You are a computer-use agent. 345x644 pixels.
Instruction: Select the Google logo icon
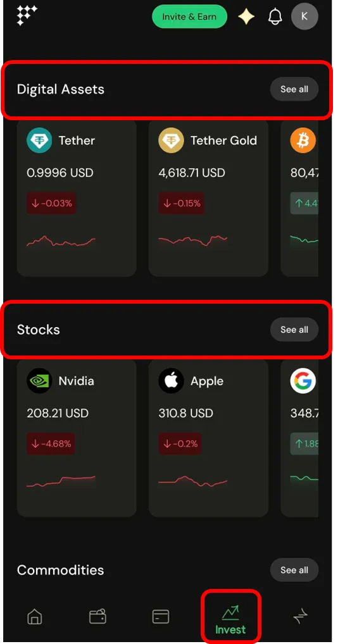303,381
